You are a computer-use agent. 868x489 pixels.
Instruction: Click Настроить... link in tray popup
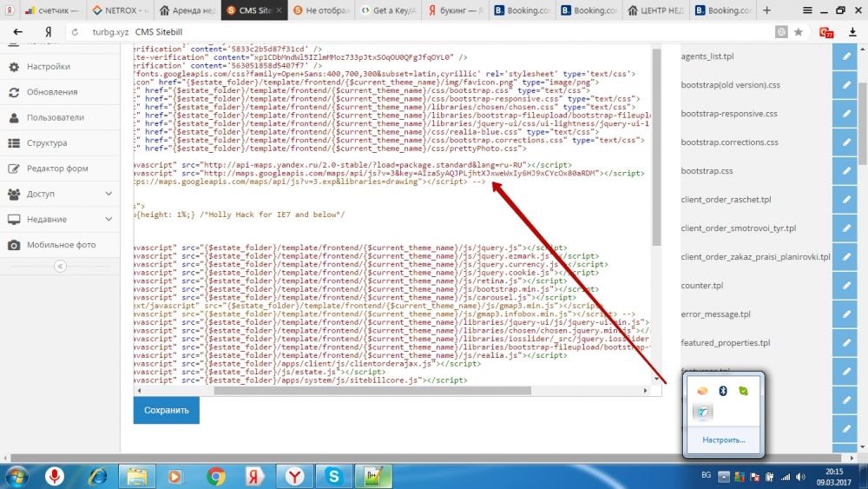coord(724,439)
